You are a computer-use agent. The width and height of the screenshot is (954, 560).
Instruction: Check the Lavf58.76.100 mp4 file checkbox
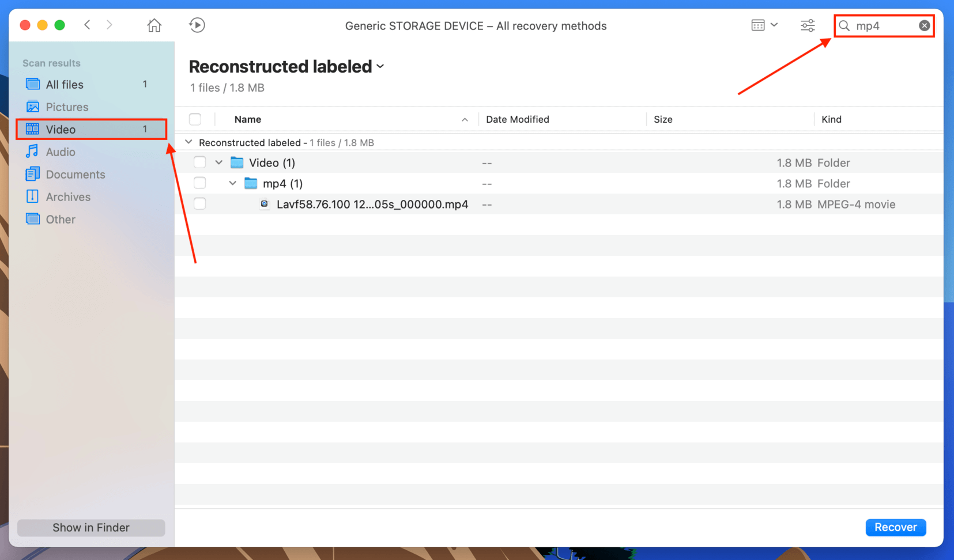click(200, 204)
